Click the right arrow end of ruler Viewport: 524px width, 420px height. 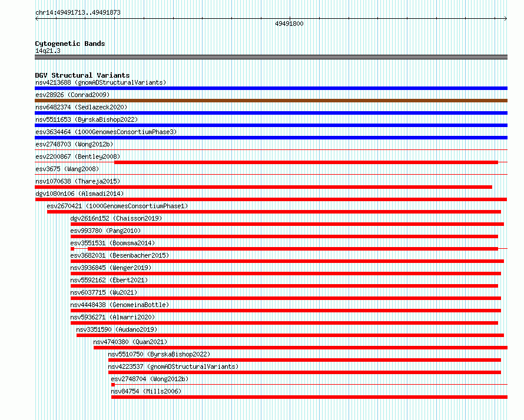(506, 19)
